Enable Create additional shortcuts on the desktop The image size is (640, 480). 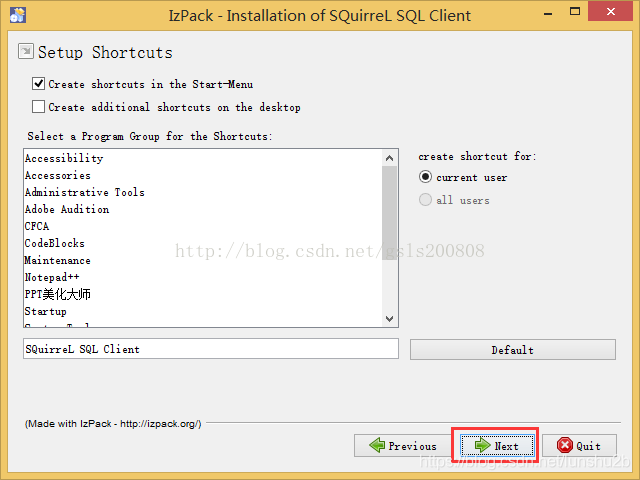click(38, 107)
